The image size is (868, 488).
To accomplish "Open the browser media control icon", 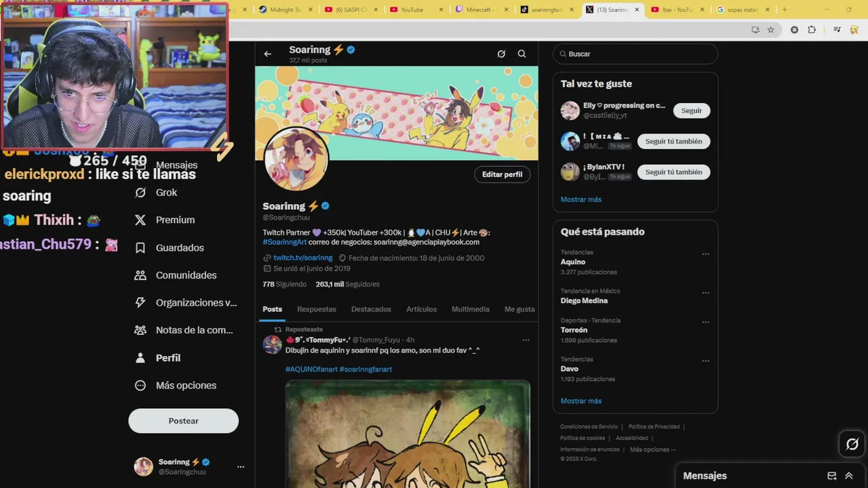I will 837,30.
